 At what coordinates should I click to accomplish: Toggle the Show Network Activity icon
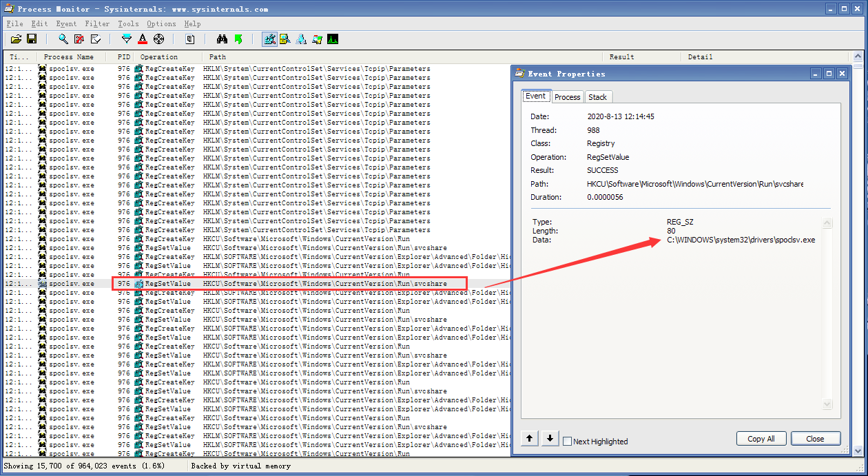coord(301,39)
